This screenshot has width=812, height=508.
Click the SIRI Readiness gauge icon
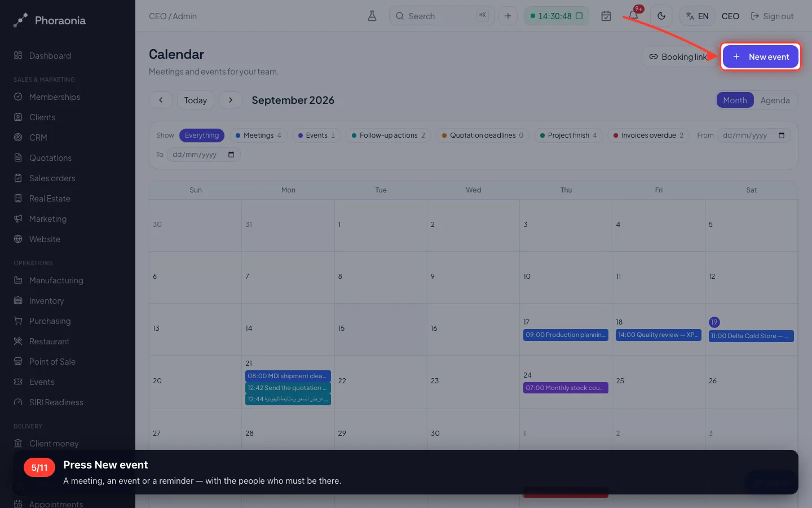tap(18, 402)
